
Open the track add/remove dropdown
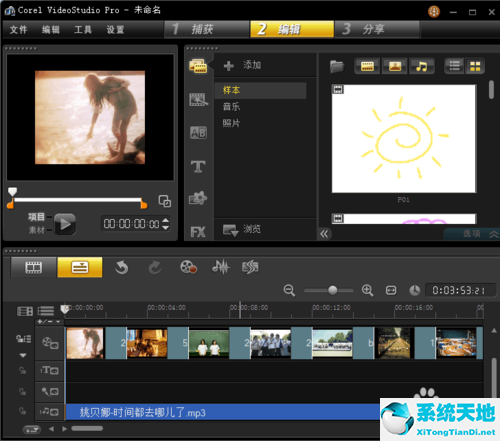coord(49,322)
